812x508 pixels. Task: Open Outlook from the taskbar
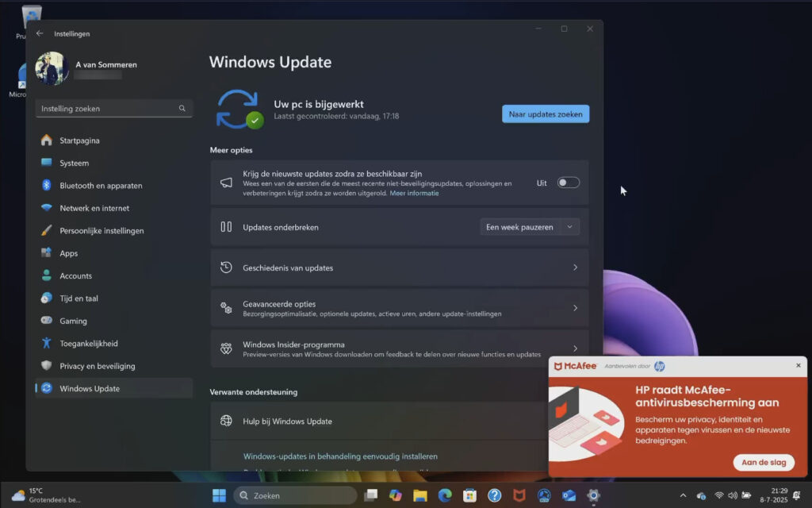pyautogui.click(x=569, y=495)
